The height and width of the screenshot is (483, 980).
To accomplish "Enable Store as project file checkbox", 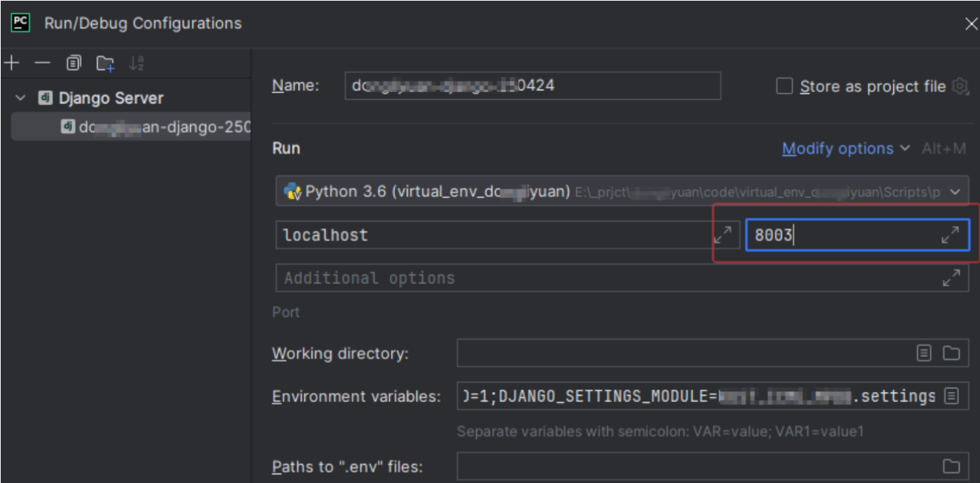I will tap(784, 86).
